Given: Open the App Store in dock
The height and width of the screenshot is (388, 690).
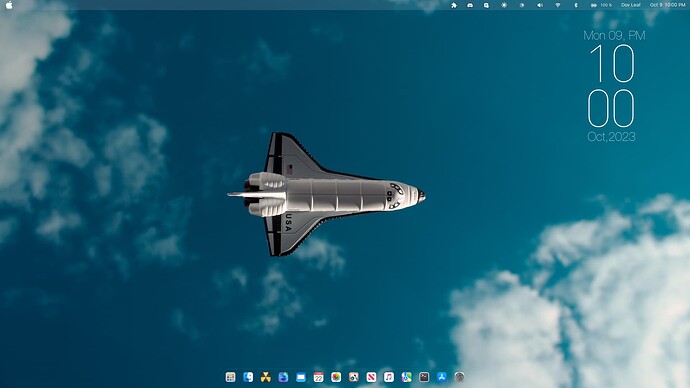Looking at the screenshot, I should tap(442, 377).
